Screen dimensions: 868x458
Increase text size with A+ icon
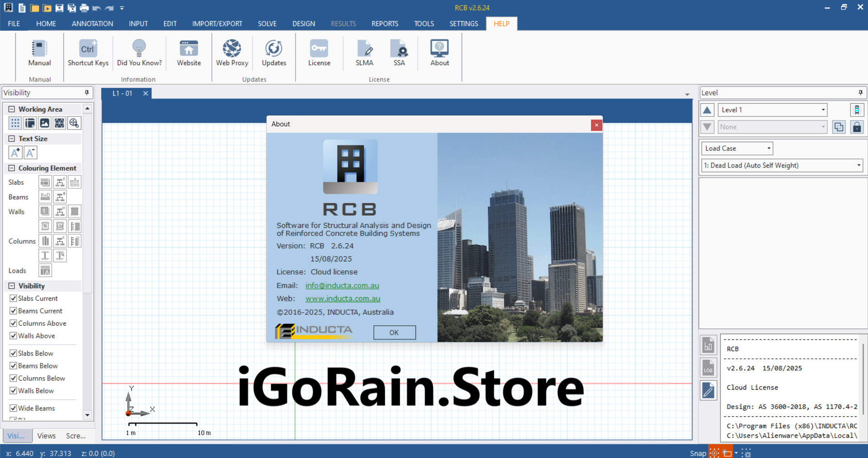pyautogui.click(x=15, y=153)
